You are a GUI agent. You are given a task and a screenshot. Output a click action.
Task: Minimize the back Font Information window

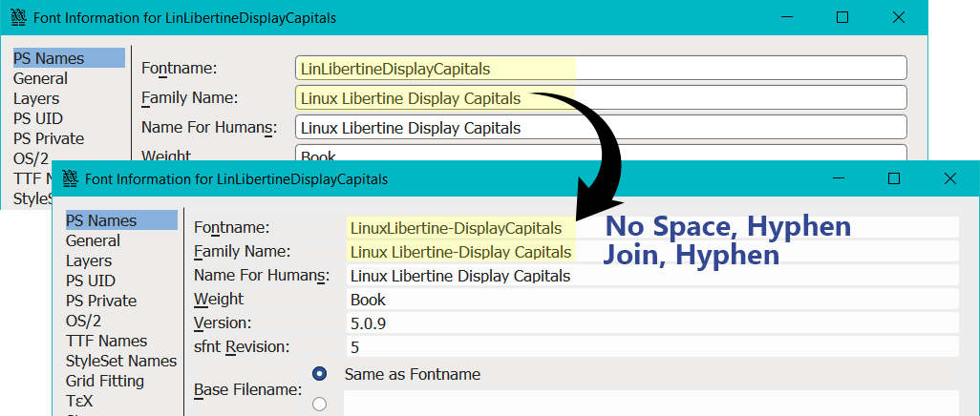[x=786, y=18]
